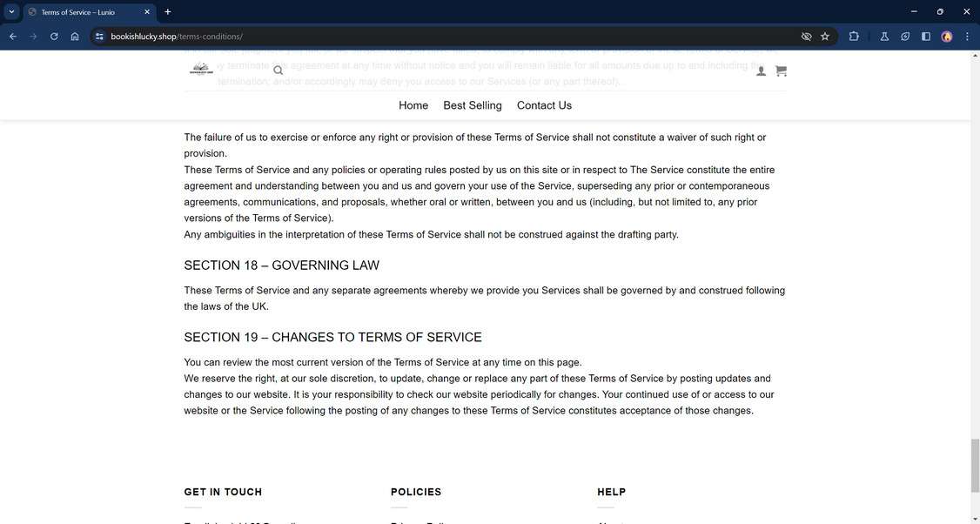980x524 pixels.
Task: Open the tab search dropdown arrow
Action: (x=11, y=12)
